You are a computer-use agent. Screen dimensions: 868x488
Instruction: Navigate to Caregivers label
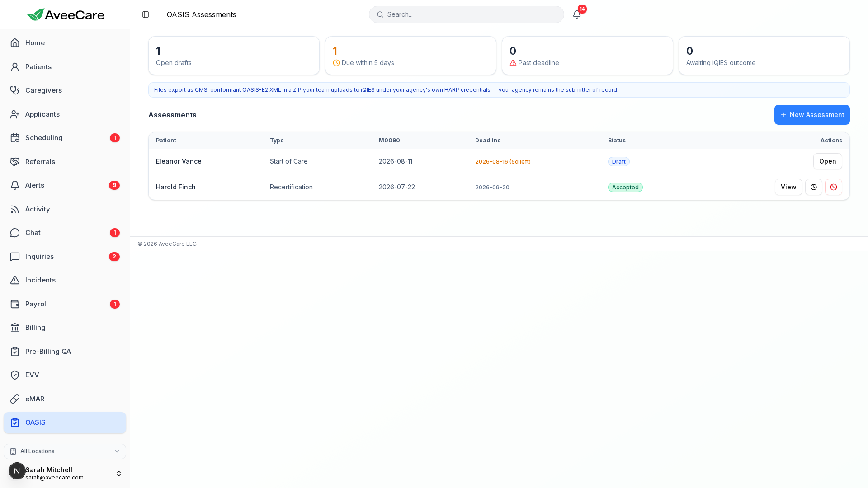point(43,90)
